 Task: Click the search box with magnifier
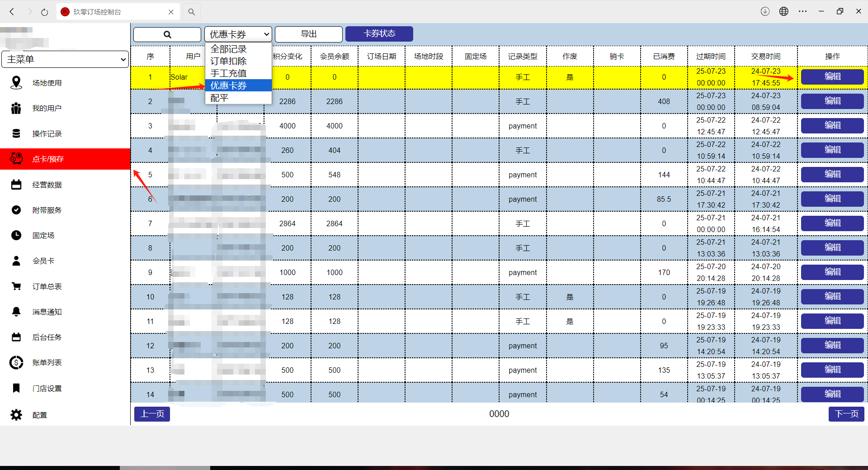pos(167,34)
